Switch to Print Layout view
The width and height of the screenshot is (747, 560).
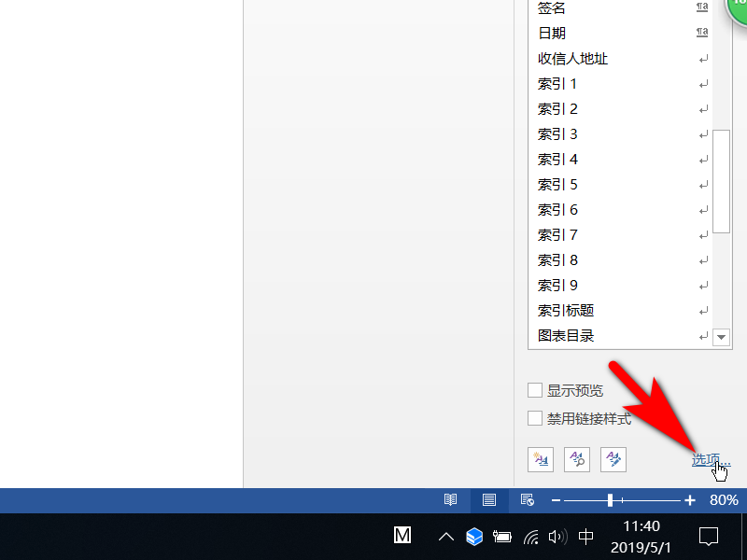pos(489,500)
